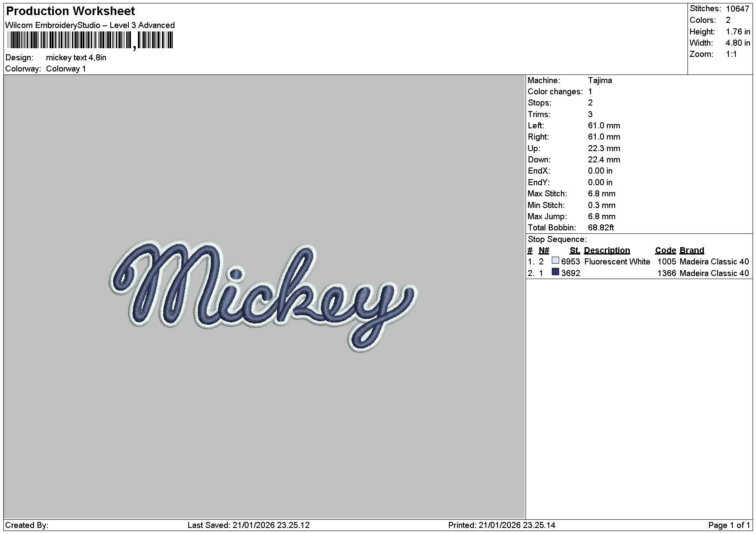Click the Colors value 2
Screen dimensions: 756x534
728,20
